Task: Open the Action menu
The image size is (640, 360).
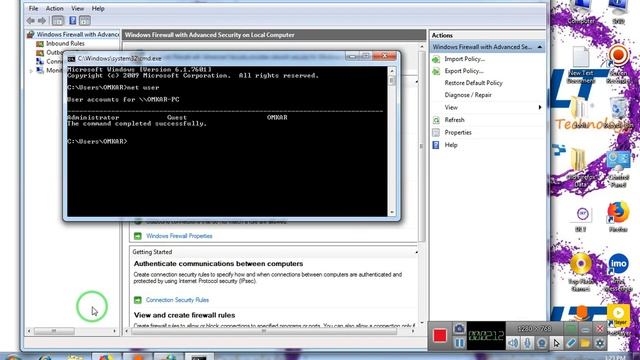Action: (54, 9)
